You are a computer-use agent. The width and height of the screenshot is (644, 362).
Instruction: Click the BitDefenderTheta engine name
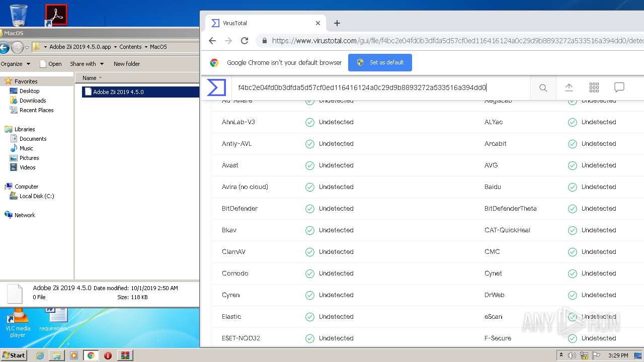point(511,209)
